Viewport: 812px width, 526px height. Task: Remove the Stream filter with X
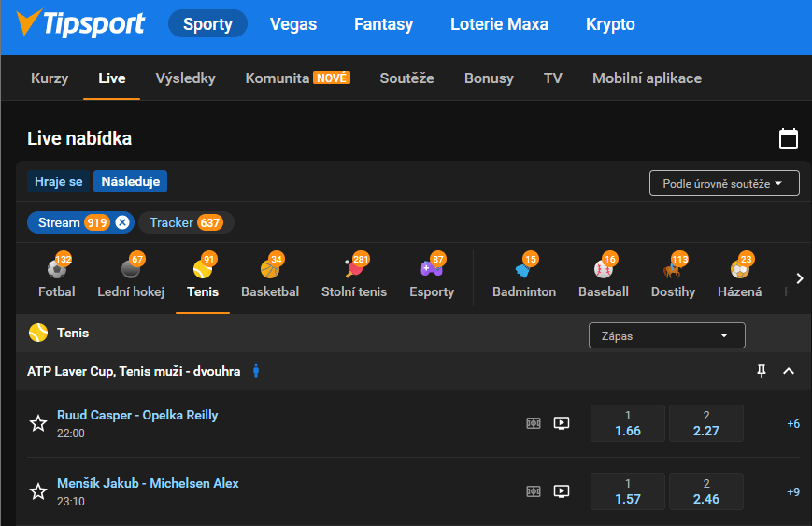click(122, 222)
